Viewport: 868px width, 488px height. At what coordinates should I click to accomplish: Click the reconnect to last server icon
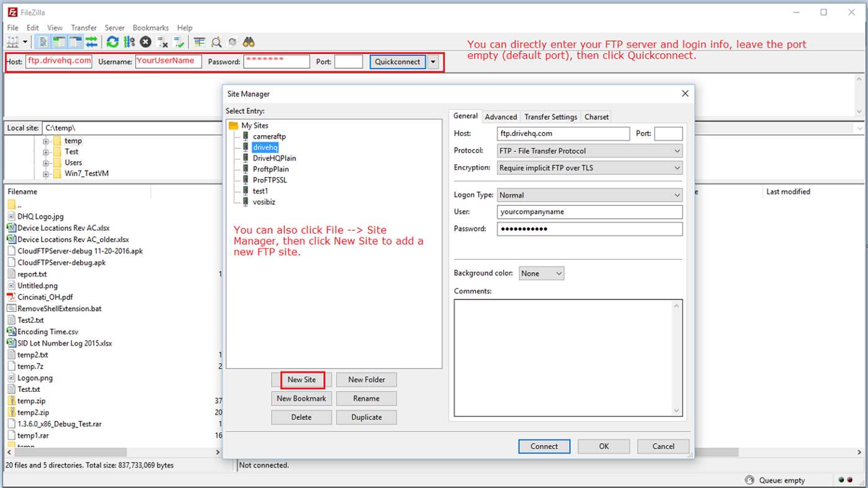click(179, 42)
